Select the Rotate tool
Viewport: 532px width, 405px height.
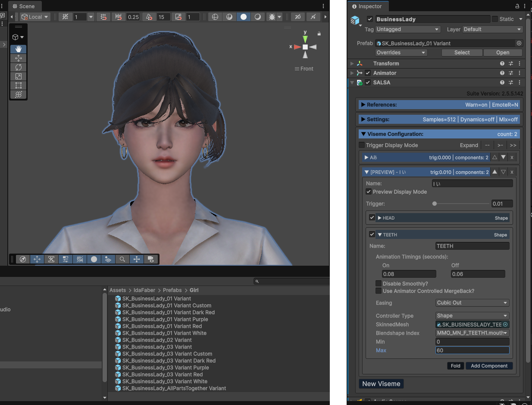click(18, 67)
